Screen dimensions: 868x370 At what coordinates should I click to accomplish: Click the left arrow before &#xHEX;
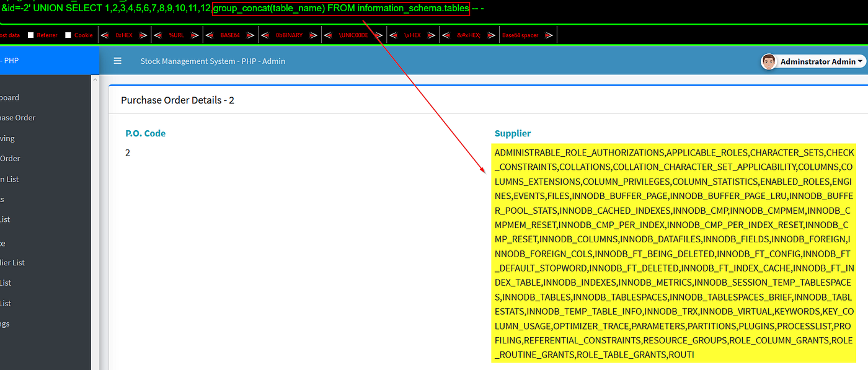(x=446, y=35)
